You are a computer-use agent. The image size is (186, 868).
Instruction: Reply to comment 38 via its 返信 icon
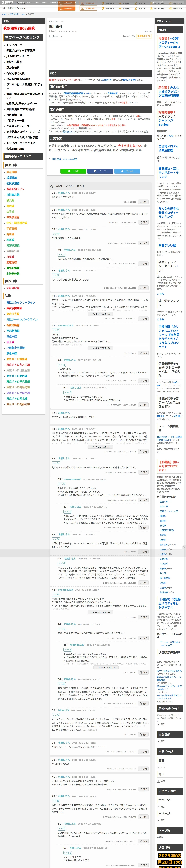(143, 769)
